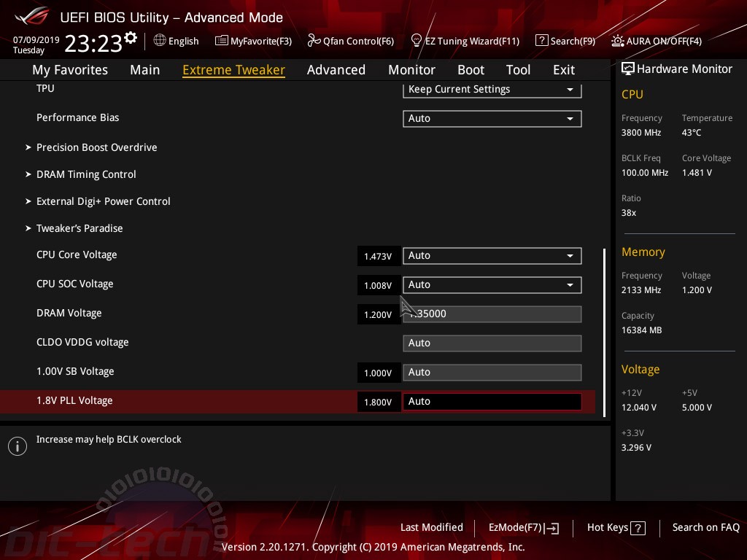Click the Qfan Control fan icon
This screenshot has width=747, height=560.
pyautogui.click(x=314, y=41)
